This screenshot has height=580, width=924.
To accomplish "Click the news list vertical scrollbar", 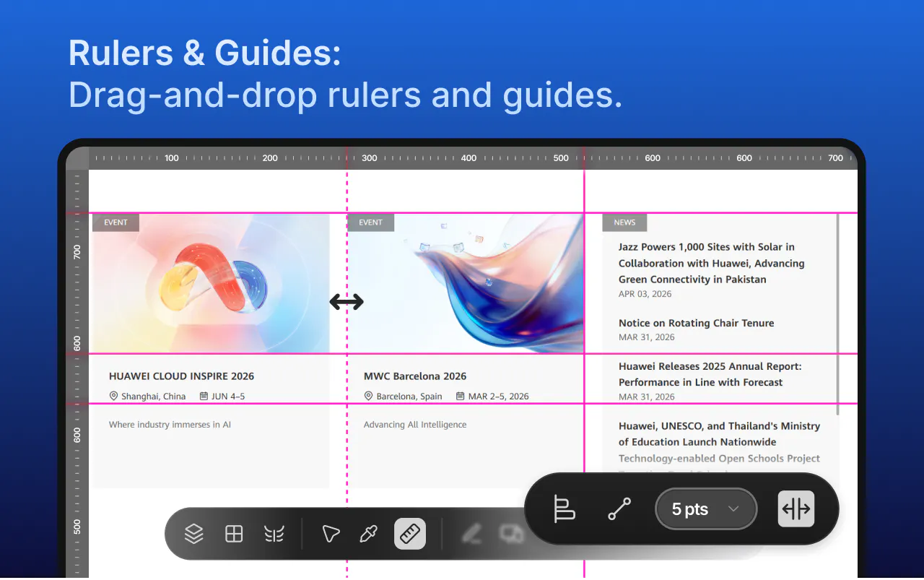I will [x=837, y=314].
